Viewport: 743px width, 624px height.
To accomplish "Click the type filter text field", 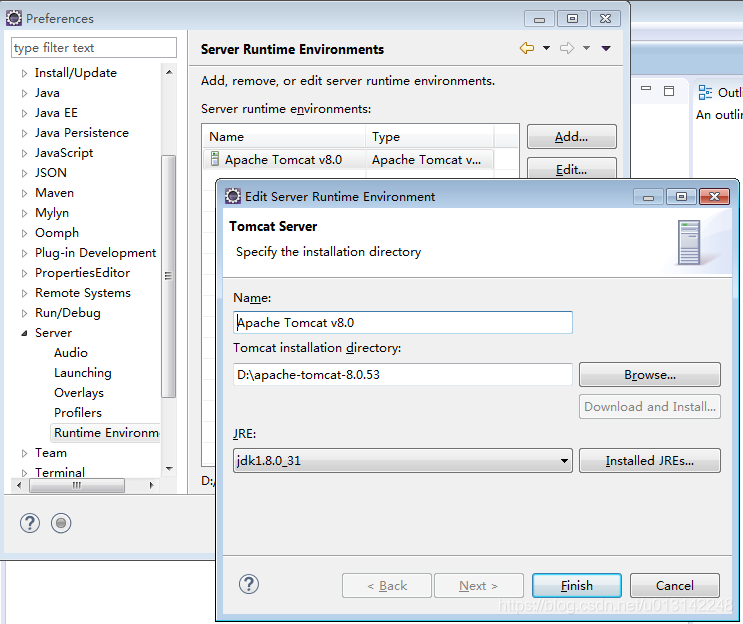I will [x=94, y=47].
